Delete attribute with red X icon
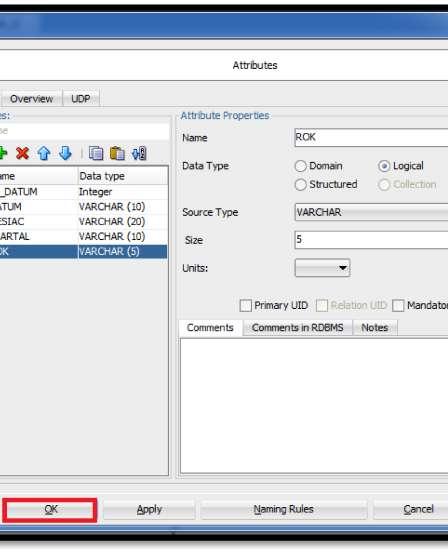Screen dimensions: 448x553 click(x=22, y=153)
